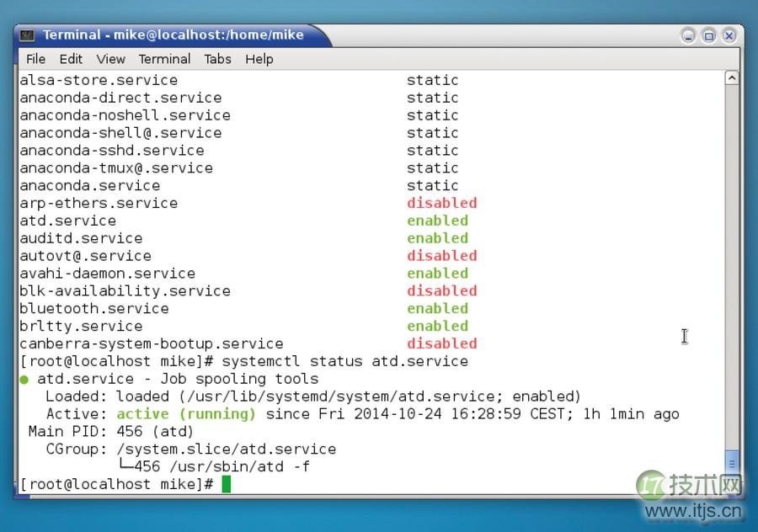Open the Help menu
The image size is (758, 532).
(x=259, y=59)
